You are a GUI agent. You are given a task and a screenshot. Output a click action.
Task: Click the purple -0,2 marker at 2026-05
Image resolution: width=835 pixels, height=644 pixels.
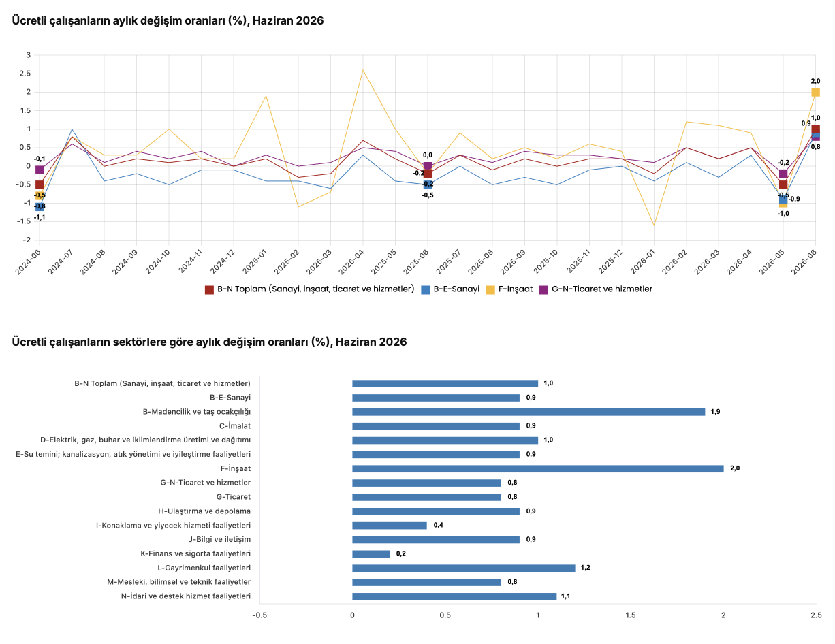tap(783, 174)
